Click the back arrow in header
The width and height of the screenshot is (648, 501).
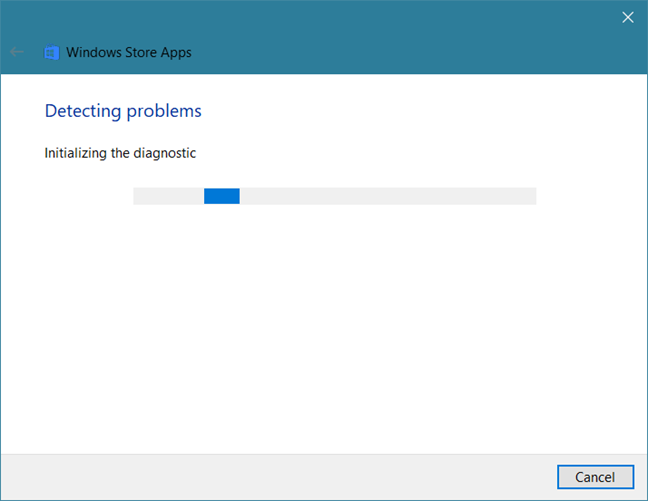coord(17,52)
